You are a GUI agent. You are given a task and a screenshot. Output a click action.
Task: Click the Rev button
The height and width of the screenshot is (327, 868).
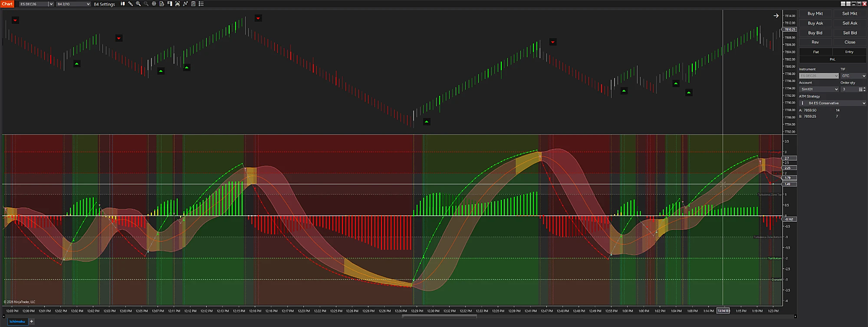click(815, 42)
